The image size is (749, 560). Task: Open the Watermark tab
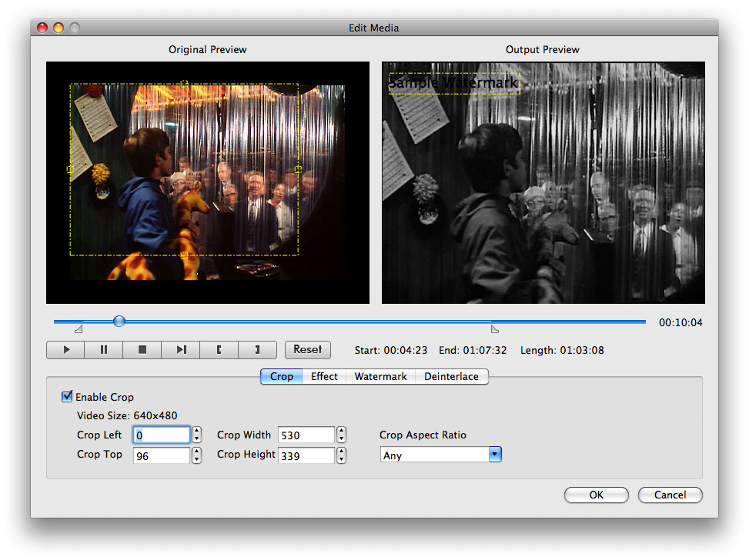tap(380, 376)
